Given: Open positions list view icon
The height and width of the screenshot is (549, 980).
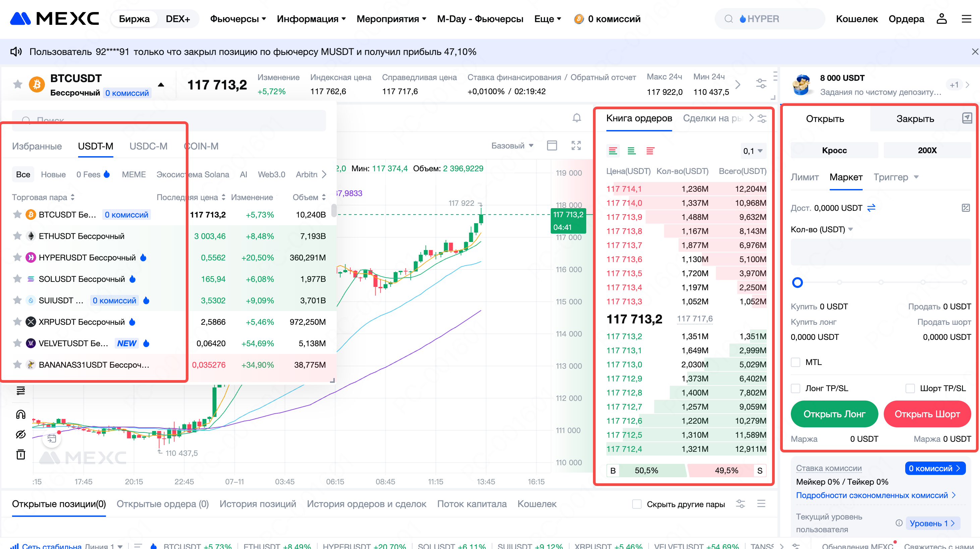Looking at the screenshot, I should pos(761,504).
